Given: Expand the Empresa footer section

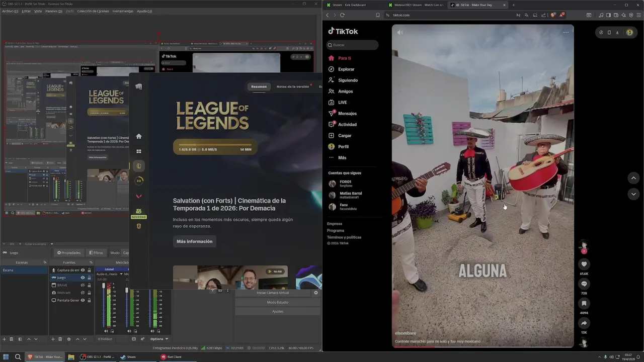Looking at the screenshot, I should (335, 224).
